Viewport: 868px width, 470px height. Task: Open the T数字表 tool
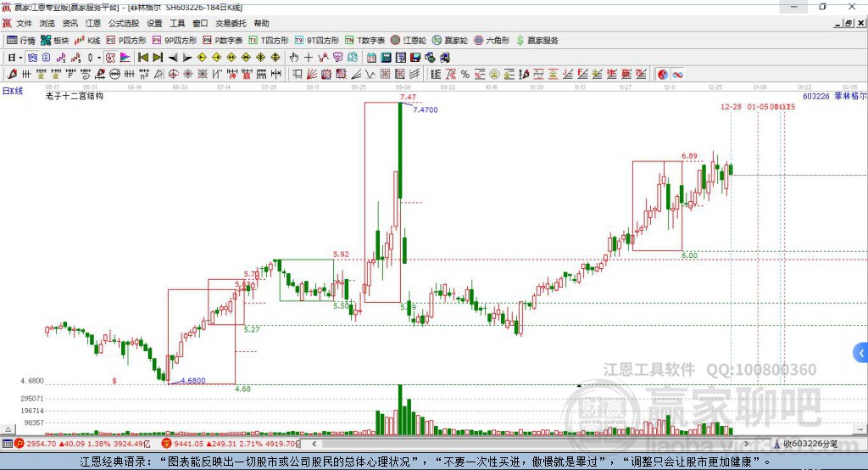(364, 41)
